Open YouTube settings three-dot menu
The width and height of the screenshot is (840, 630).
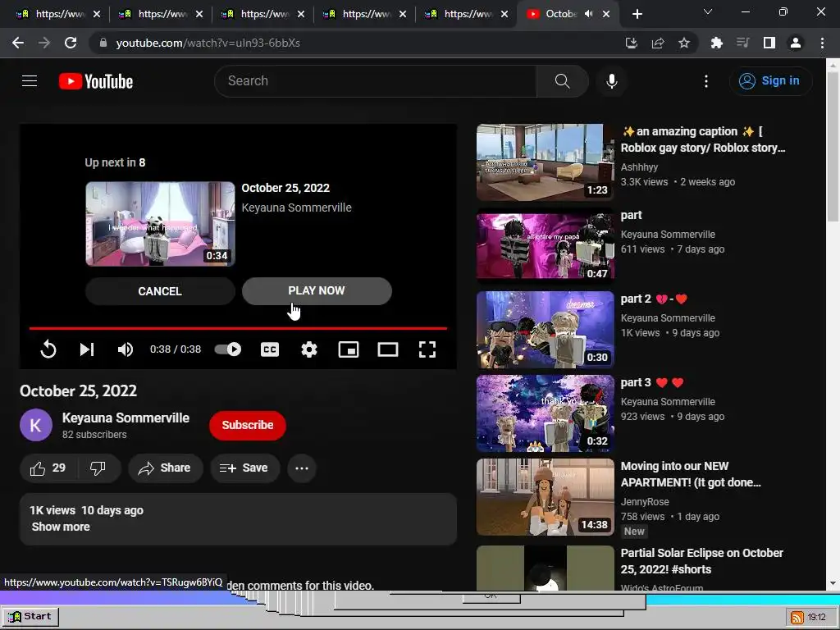[x=706, y=81]
